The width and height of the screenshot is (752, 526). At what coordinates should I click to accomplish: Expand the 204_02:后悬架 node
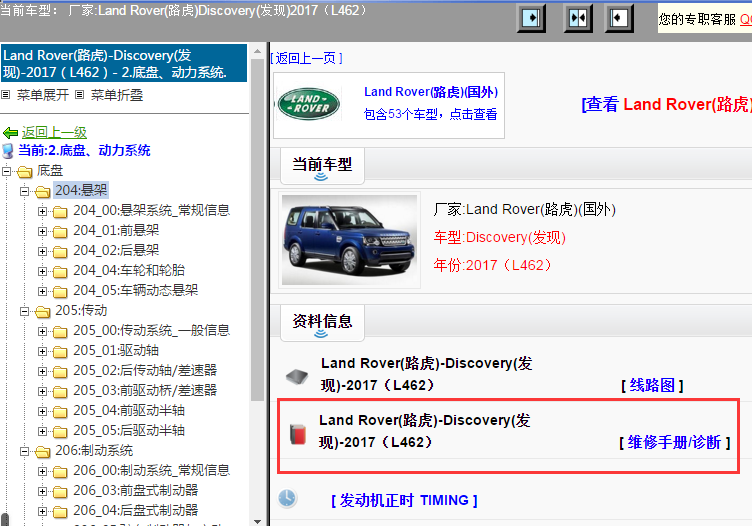42,251
